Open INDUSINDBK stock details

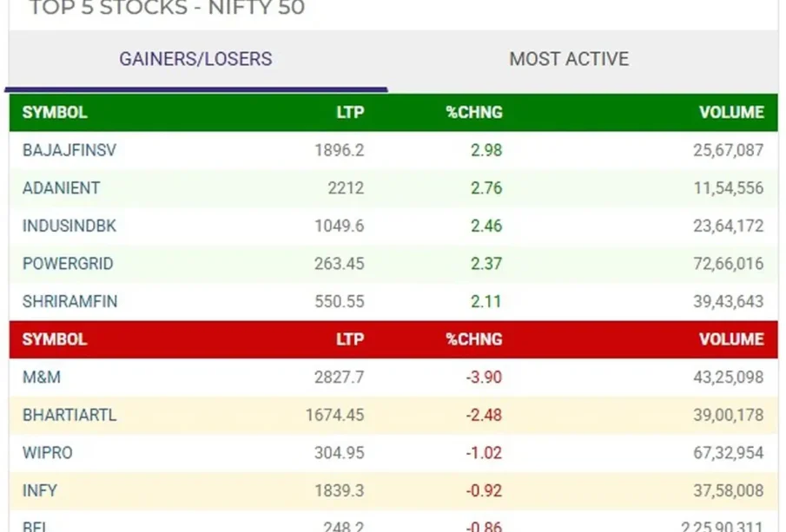69,226
